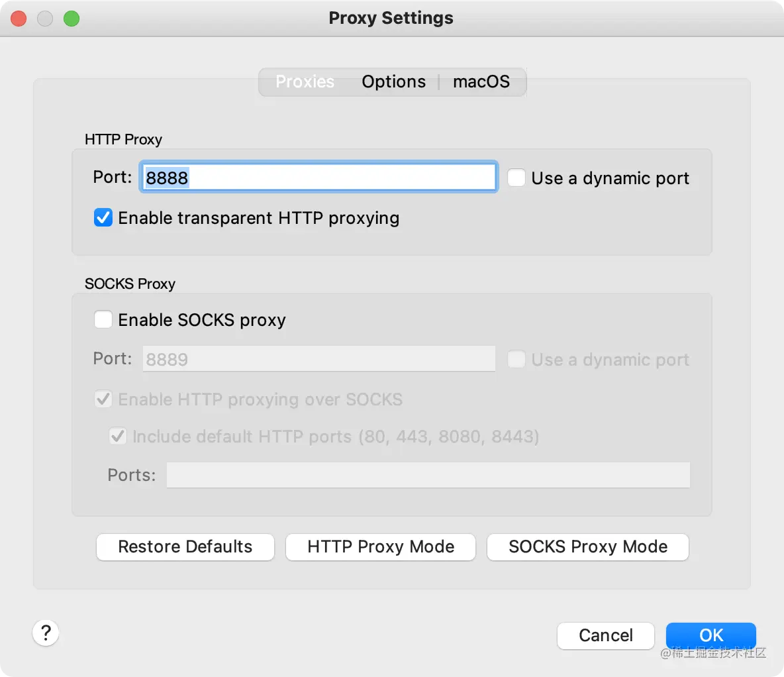The image size is (784, 677).
Task: Enable the SOCKS proxy checkbox
Action: click(x=103, y=319)
